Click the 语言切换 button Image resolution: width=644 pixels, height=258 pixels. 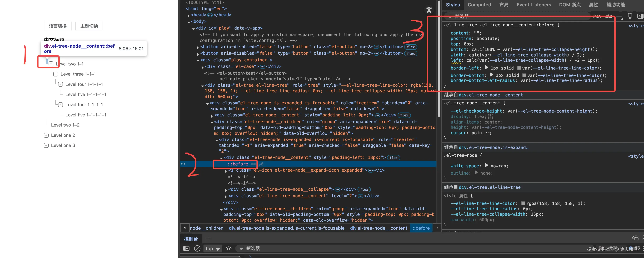point(58,26)
